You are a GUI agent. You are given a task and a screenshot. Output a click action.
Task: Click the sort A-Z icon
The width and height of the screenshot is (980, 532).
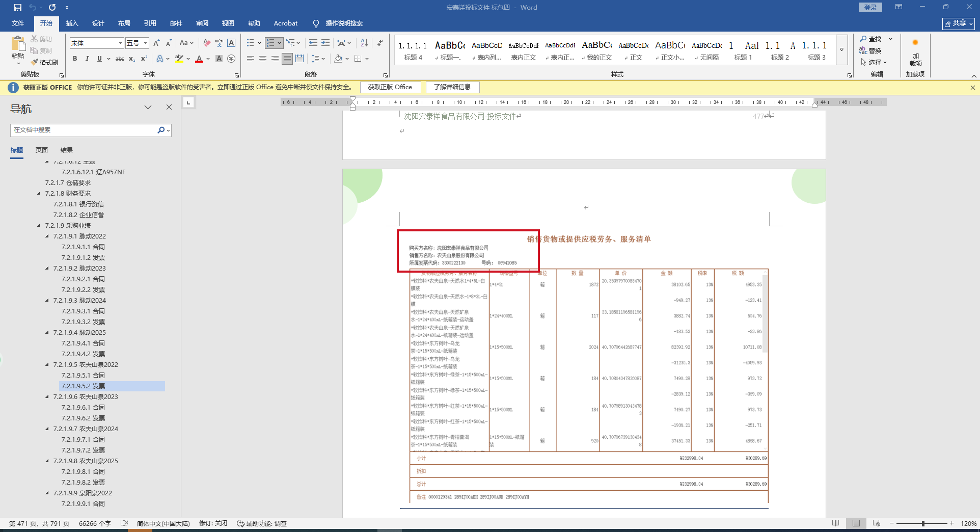pos(364,43)
